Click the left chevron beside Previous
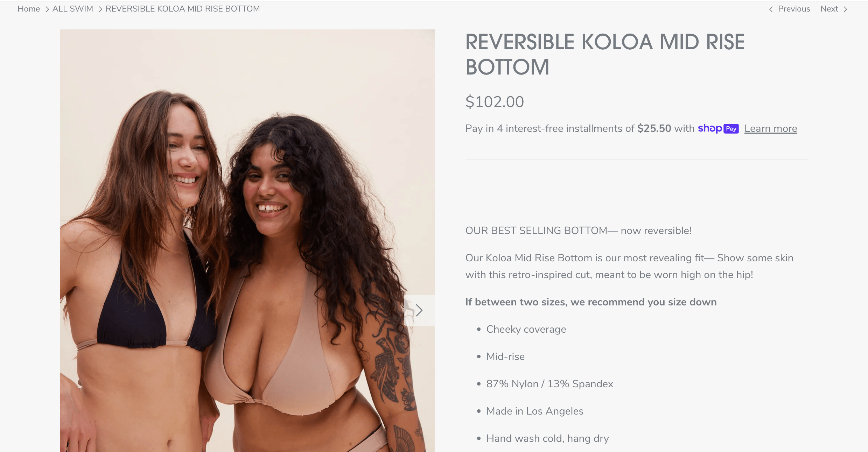 point(771,9)
